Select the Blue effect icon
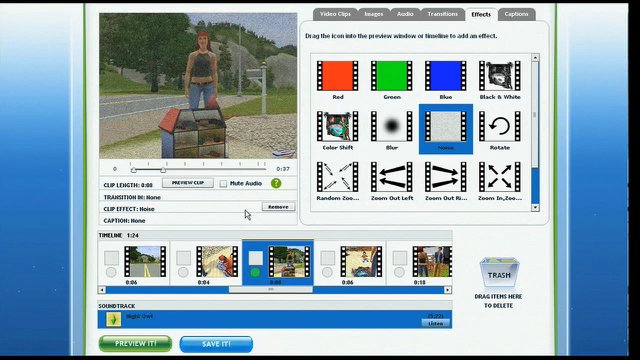 445,76
